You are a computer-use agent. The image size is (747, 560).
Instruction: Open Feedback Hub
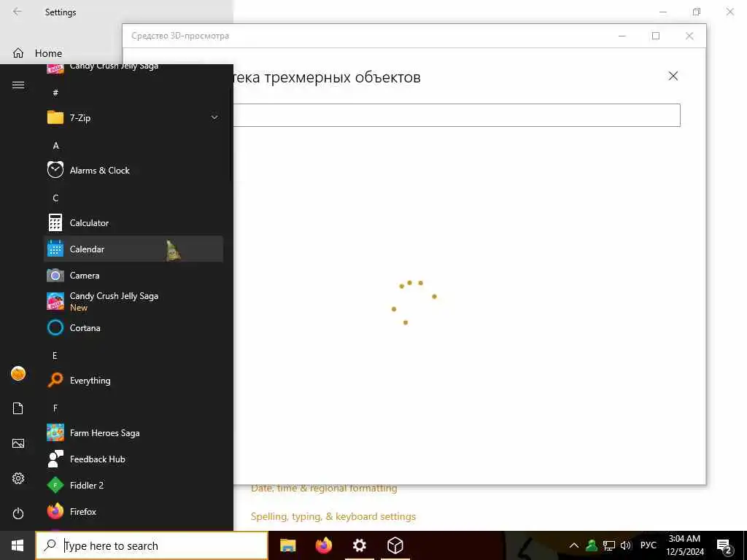[x=133, y=459]
